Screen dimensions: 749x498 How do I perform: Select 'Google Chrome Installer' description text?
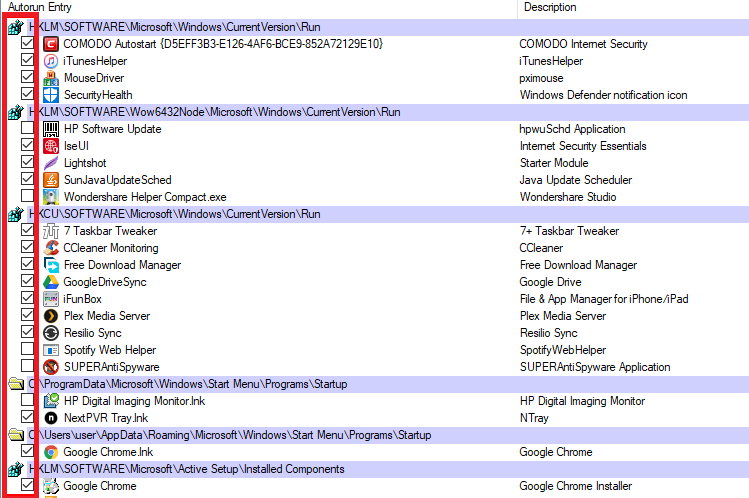coord(576,486)
